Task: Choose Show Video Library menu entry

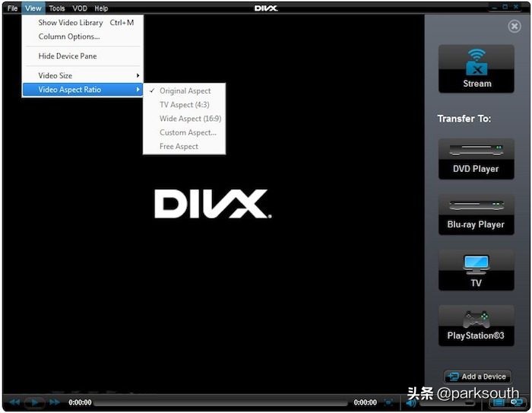Action: point(83,23)
